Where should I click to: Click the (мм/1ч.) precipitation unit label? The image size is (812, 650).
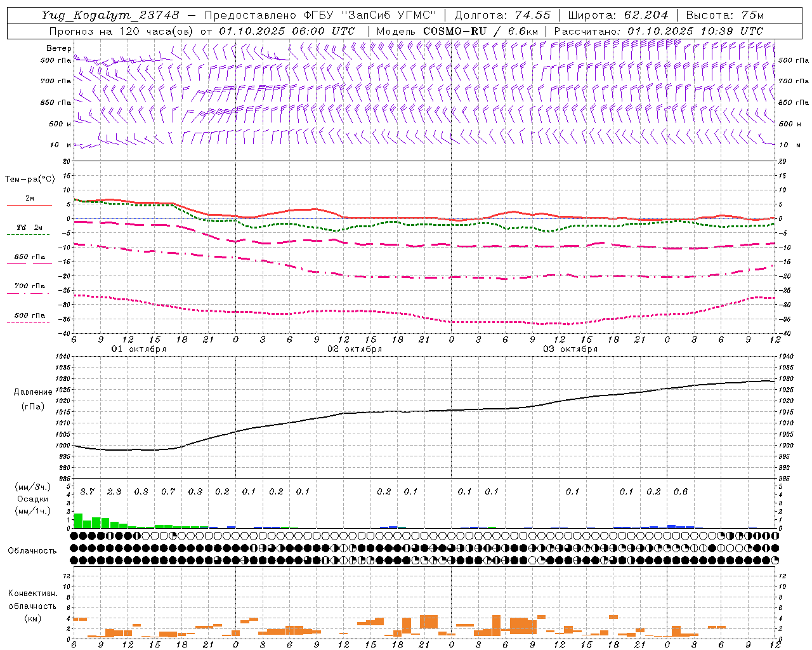(32, 511)
